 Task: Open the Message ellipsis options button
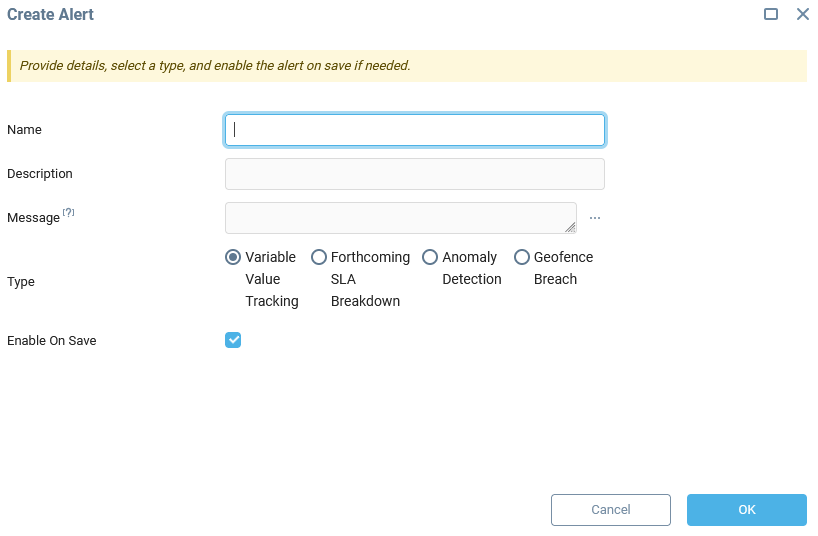pyautogui.click(x=594, y=218)
